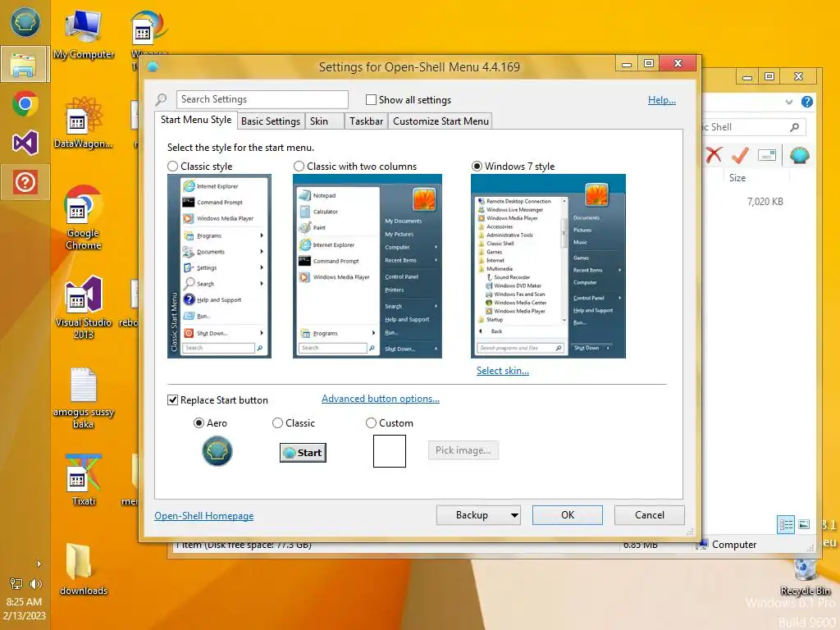840x630 pixels.
Task: Click the Open-Shell start button on the taskbar
Action: [x=25, y=22]
